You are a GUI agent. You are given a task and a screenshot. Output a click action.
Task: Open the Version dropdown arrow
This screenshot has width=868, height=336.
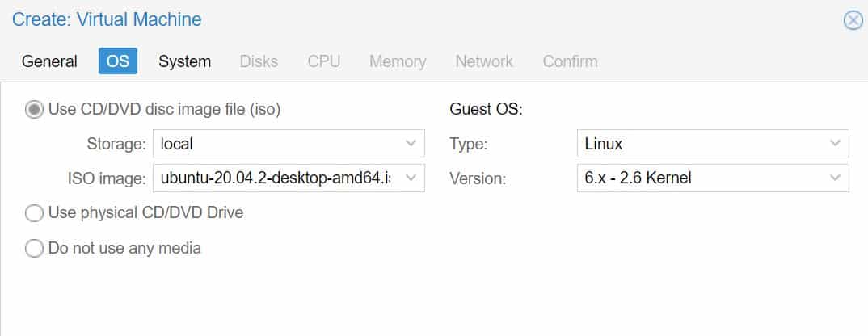pyautogui.click(x=835, y=178)
